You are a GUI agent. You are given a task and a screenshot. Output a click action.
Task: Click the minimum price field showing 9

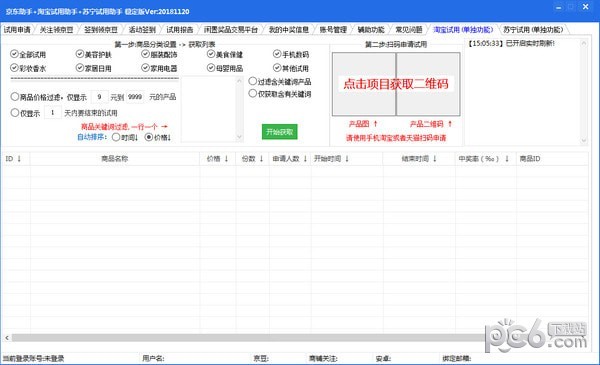point(99,97)
